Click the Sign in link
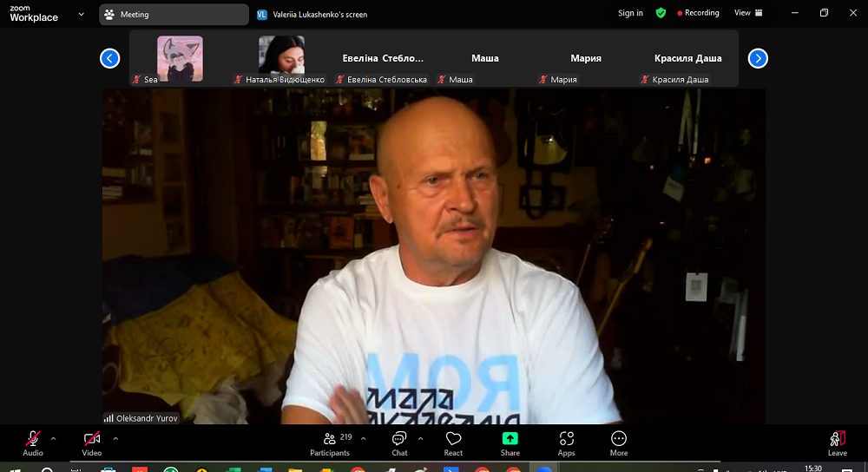The image size is (868, 472). tap(630, 13)
